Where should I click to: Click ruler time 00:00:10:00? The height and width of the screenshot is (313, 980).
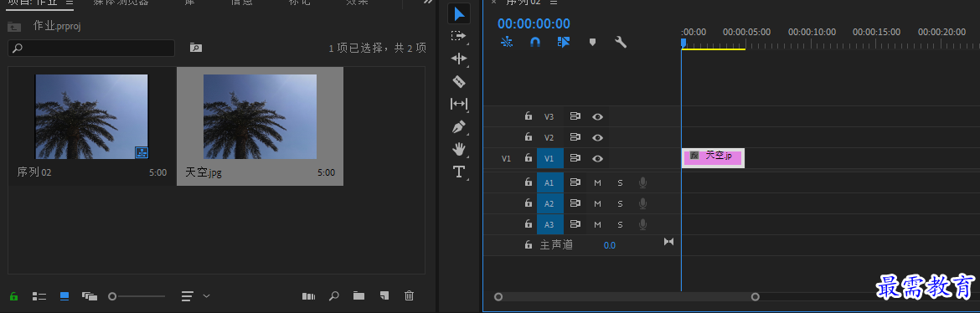click(812, 32)
